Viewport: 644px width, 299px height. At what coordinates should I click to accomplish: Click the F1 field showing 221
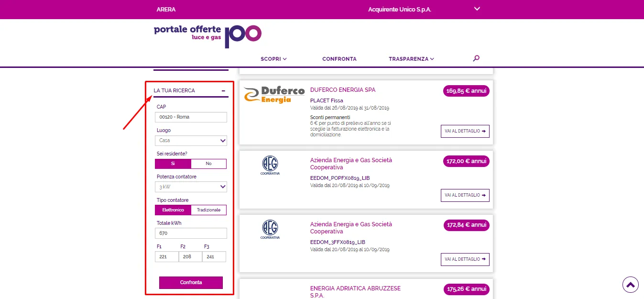[166, 256]
